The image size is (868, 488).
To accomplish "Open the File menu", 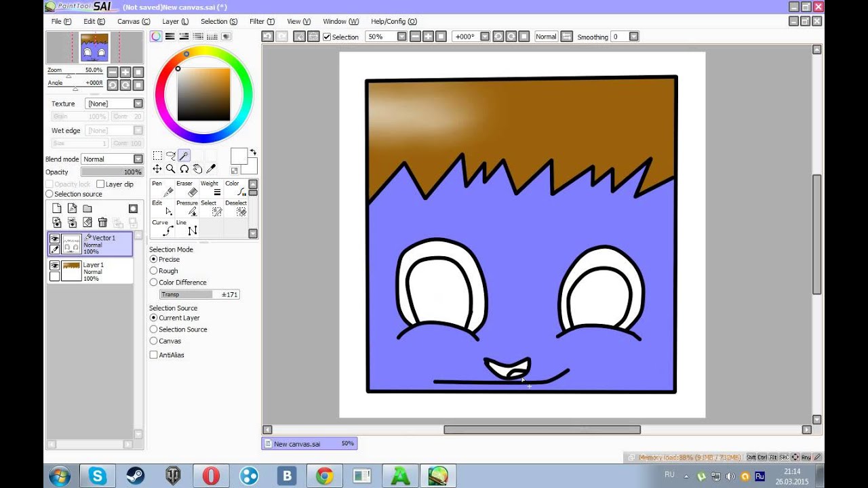I will (61, 22).
